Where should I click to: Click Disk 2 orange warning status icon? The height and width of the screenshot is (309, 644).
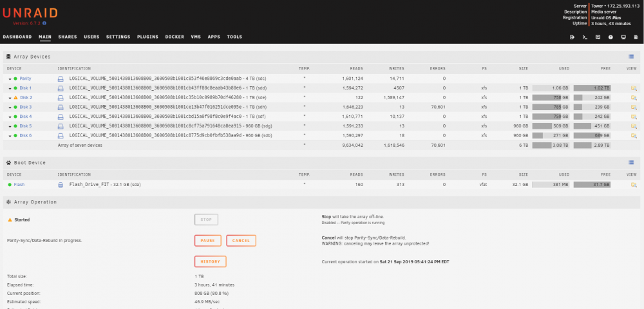tap(15, 98)
